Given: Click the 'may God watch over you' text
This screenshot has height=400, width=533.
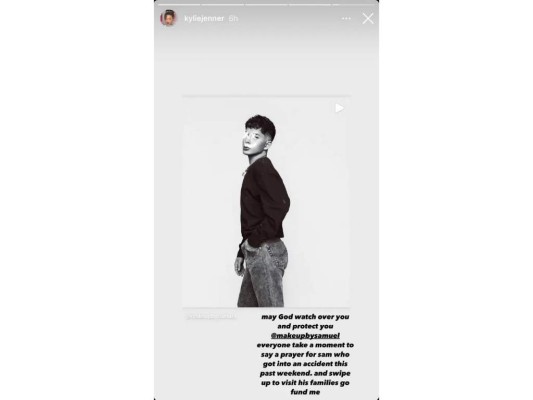Looking at the screenshot, I should [x=305, y=317].
